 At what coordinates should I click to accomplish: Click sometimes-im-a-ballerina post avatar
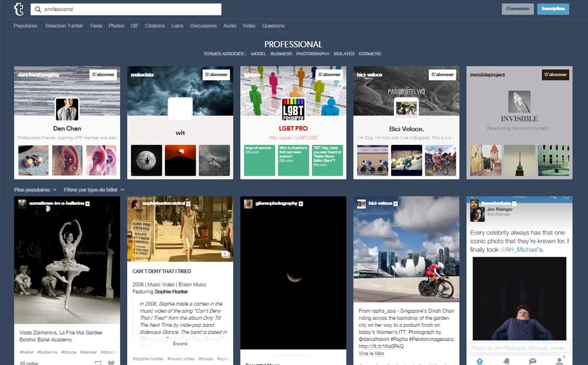(23, 204)
